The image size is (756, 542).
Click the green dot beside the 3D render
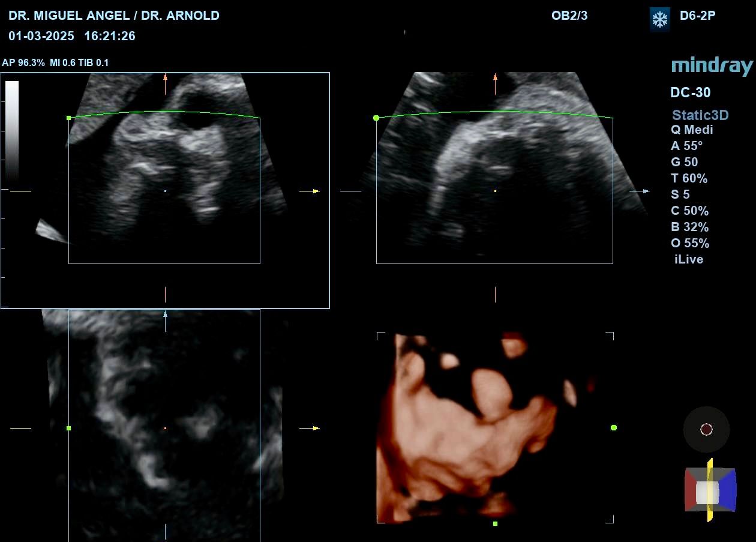point(614,427)
